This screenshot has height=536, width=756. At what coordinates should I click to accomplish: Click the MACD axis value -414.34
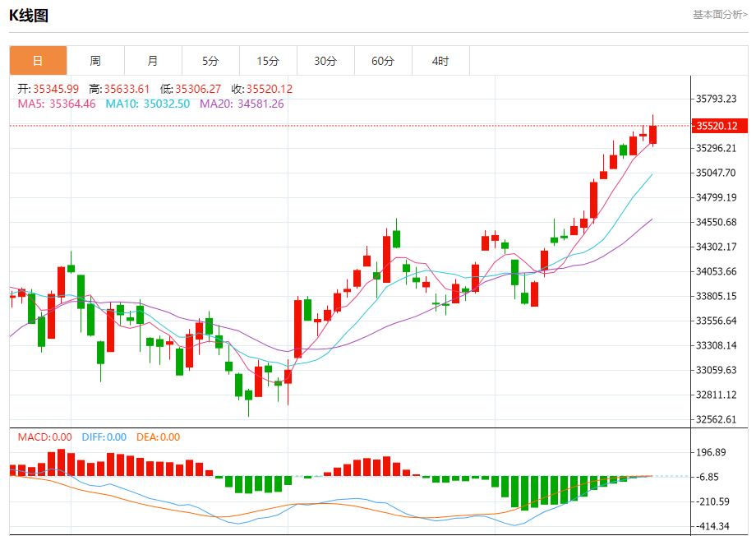(x=712, y=526)
